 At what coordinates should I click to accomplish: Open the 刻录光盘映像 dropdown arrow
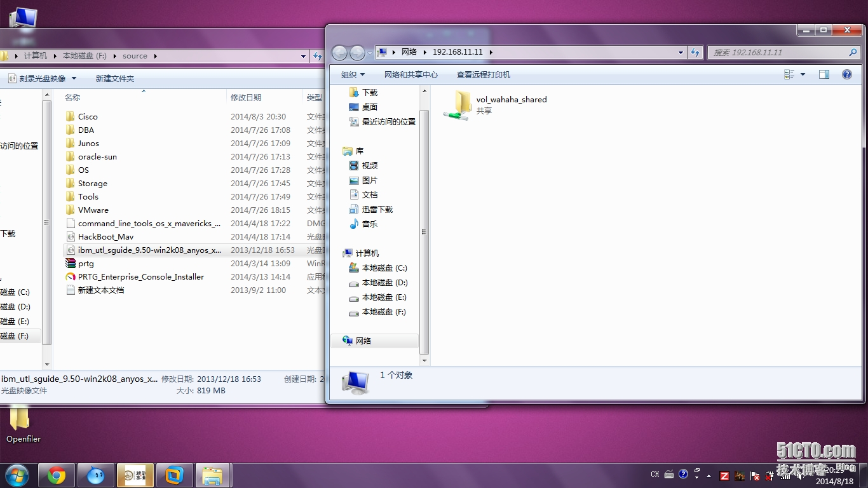(x=74, y=78)
